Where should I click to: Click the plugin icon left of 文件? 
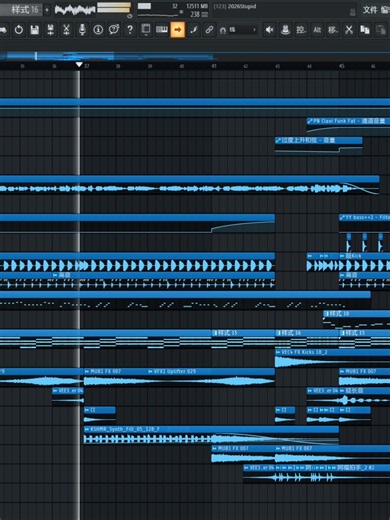click(352, 12)
